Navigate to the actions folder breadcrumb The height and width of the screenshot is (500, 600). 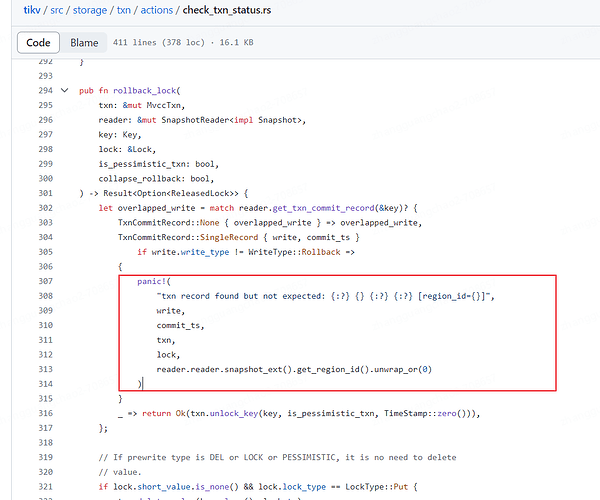tap(157, 10)
